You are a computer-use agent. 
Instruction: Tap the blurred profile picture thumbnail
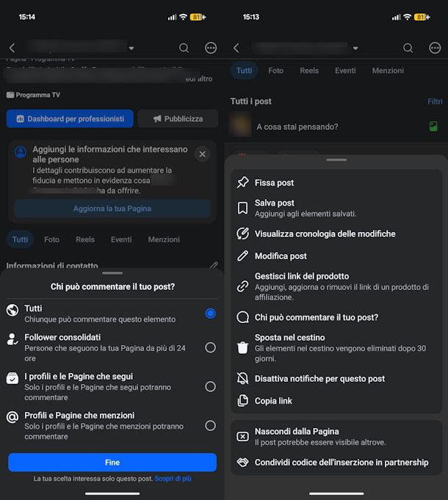(x=240, y=124)
